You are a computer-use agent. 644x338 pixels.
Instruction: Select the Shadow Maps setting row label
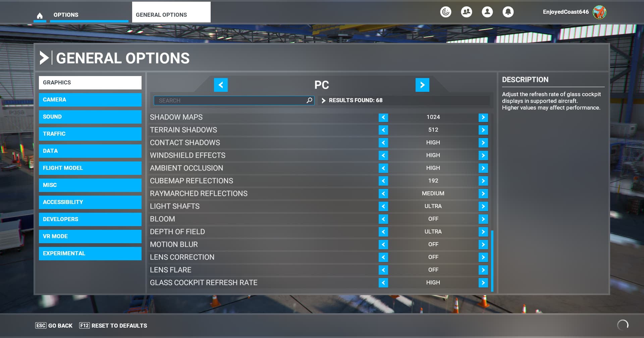tap(176, 117)
